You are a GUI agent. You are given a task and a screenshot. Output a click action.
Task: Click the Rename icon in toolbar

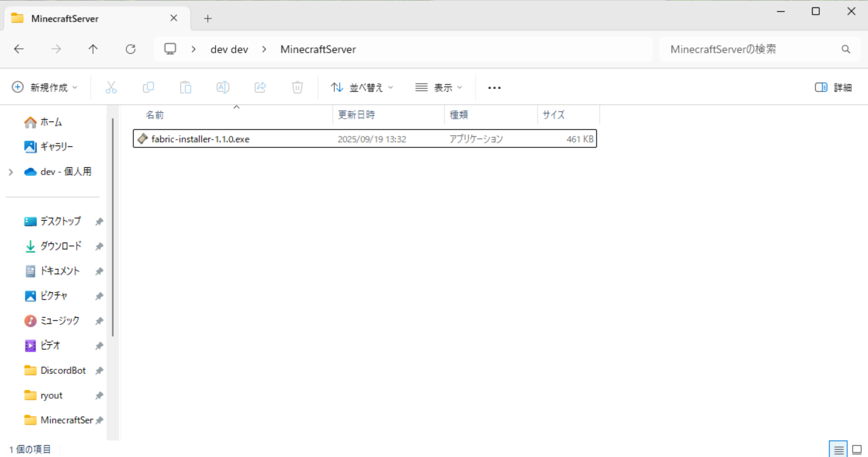pyautogui.click(x=223, y=87)
